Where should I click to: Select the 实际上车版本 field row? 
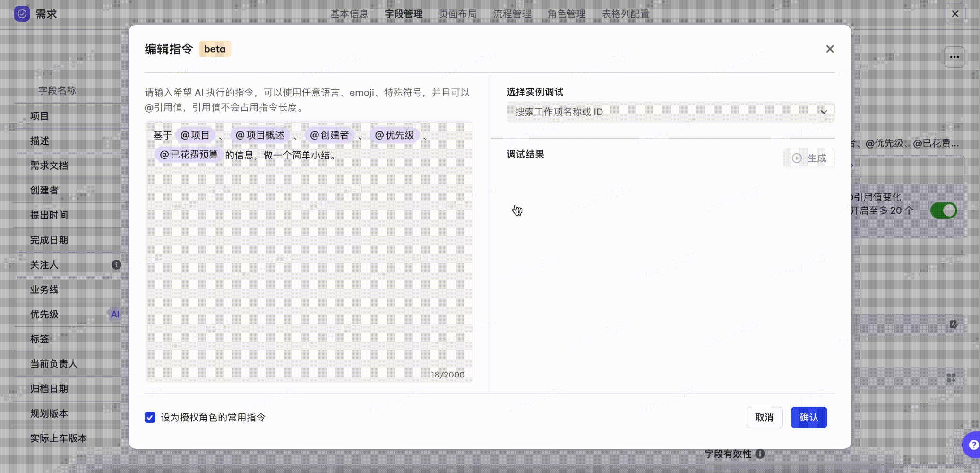tap(71, 438)
